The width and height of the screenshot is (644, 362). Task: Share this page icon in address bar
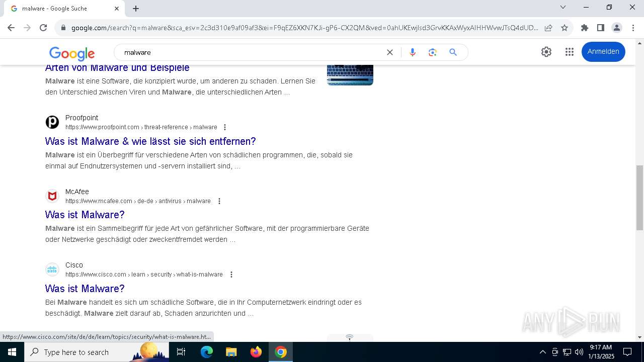pos(548,28)
